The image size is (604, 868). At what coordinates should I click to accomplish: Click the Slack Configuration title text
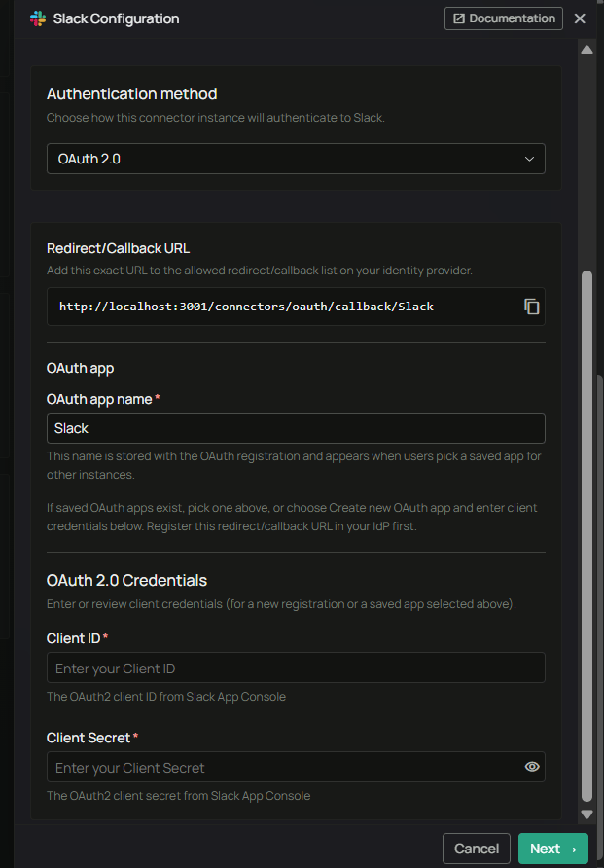coord(116,18)
